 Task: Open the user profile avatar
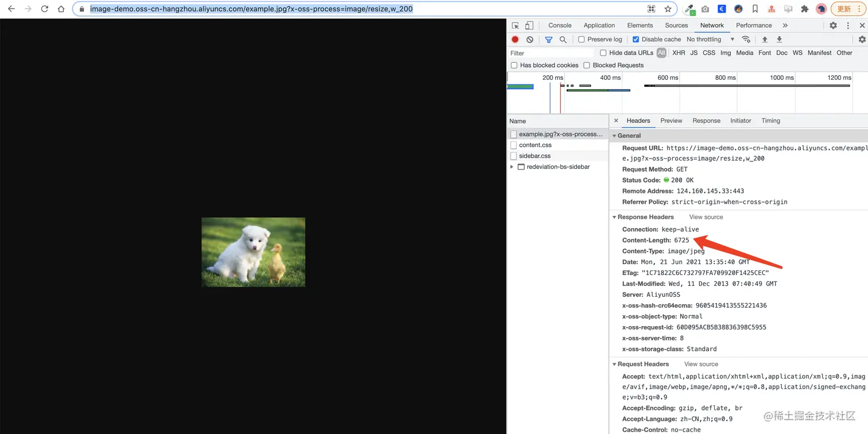click(x=821, y=9)
